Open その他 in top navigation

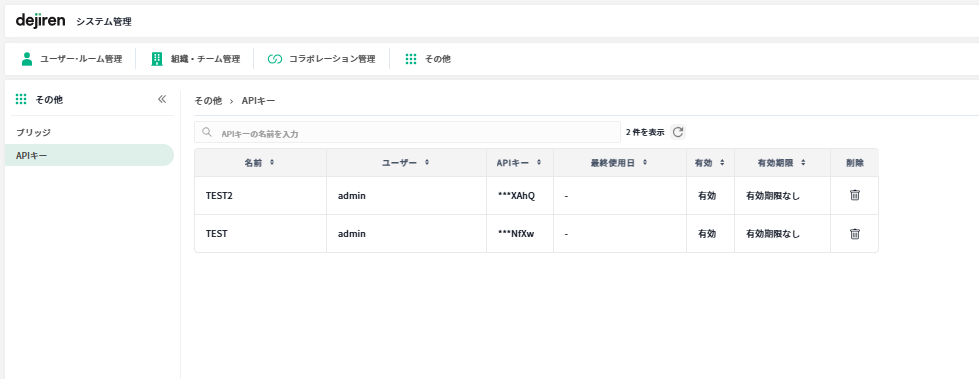pyautogui.click(x=428, y=59)
